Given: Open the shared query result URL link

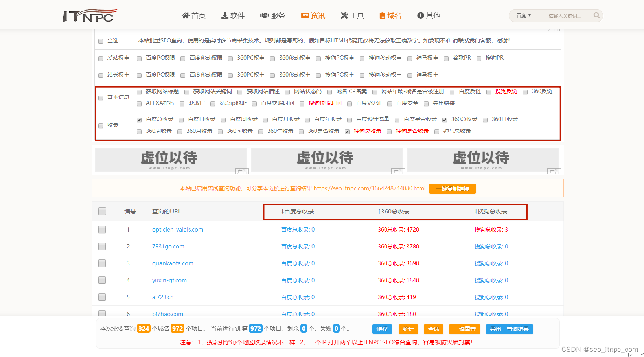Looking at the screenshot, I should [x=370, y=188].
